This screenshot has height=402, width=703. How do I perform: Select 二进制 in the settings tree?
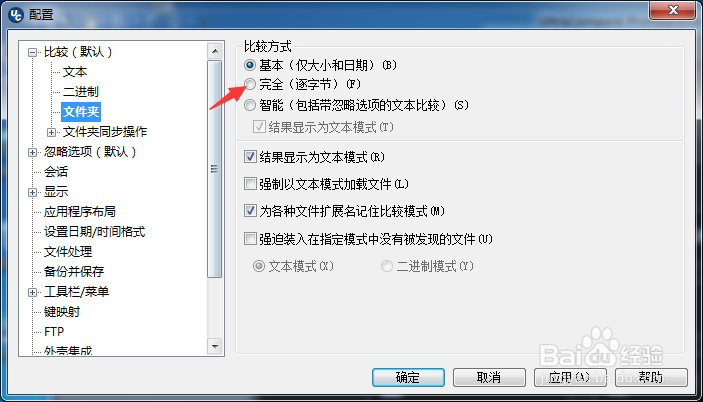pyautogui.click(x=81, y=92)
